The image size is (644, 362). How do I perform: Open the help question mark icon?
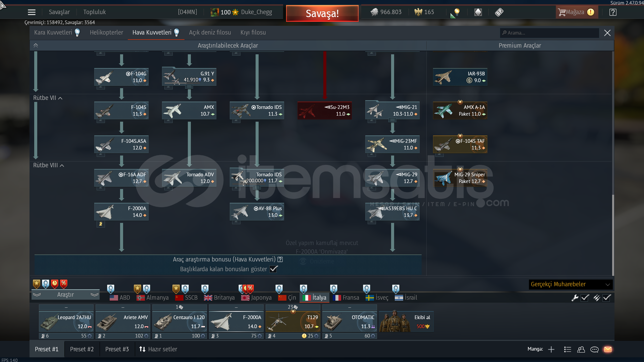click(613, 12)
